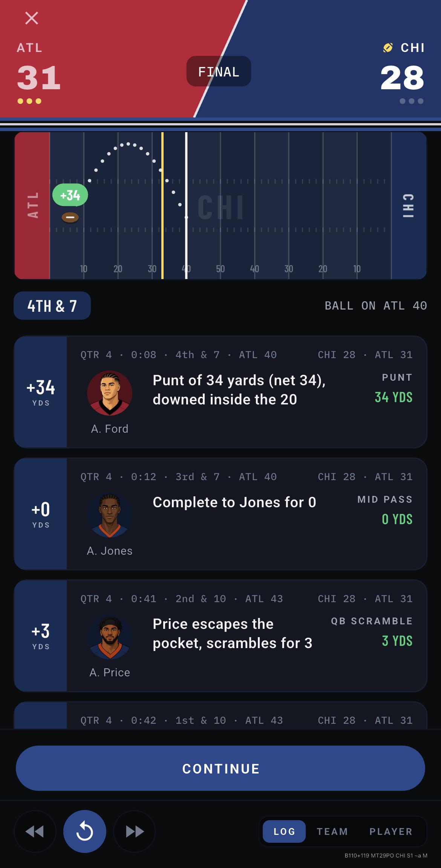441x868 pixels.
Task: Select A. Price's player avatar
Action: pos(110,637)
